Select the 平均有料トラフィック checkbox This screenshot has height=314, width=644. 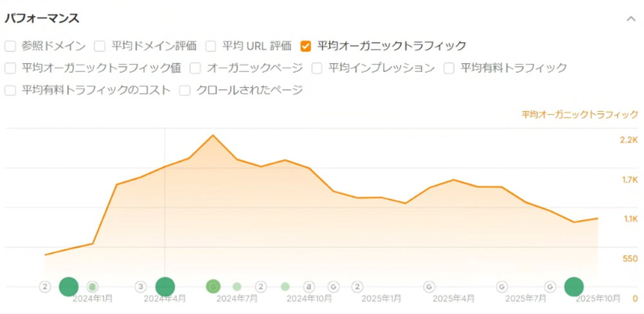pyautogui.click(x=450, y=68)
